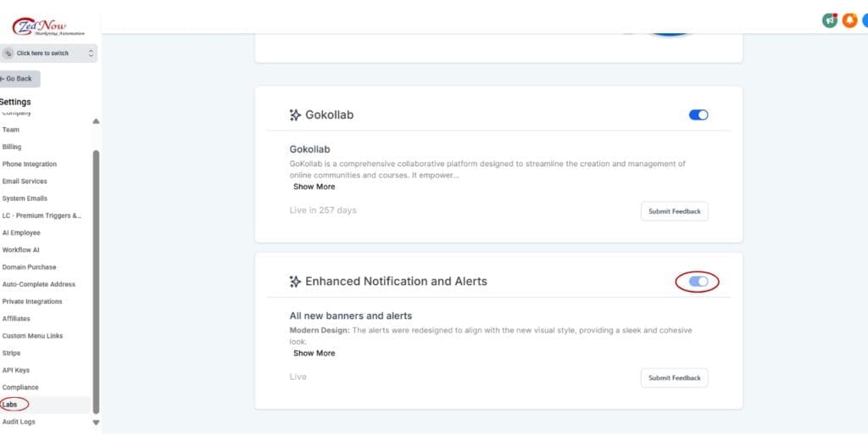Screen dimensions: 868x447
Task: Expand Show More under Gokollab description
Action: pyautogui.click(x=314, y=187)
